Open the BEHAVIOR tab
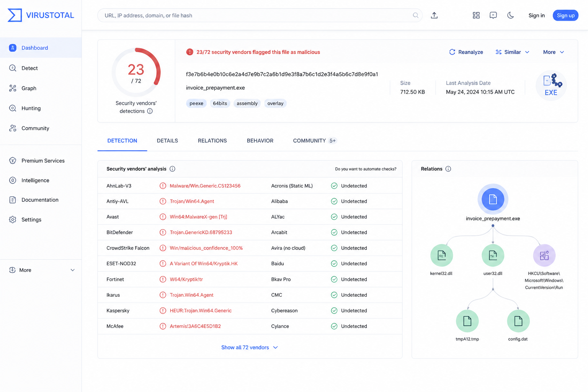 (x=260, y=141)
